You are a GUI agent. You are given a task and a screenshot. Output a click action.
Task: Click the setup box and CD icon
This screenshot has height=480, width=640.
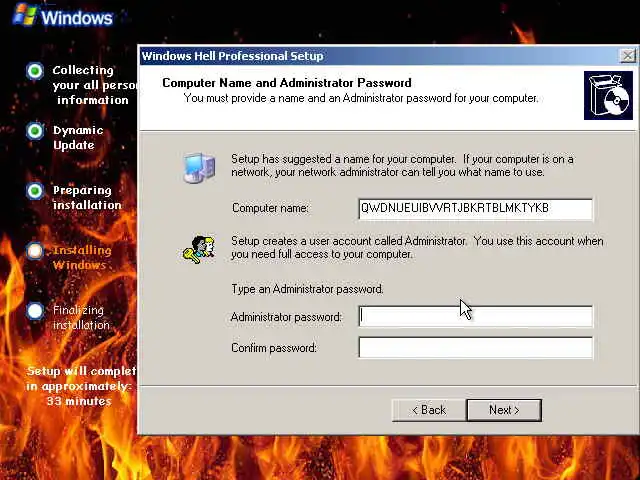[x=608, y=96]
